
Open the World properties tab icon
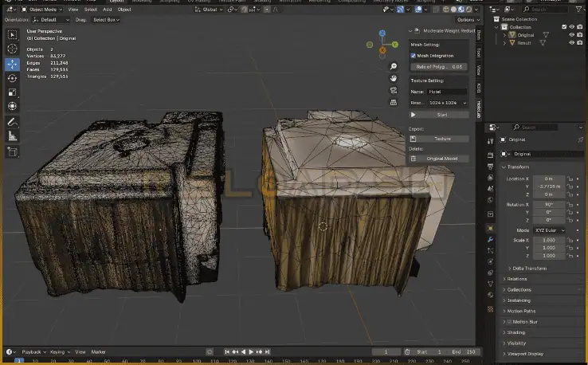(x=490, y=200)
